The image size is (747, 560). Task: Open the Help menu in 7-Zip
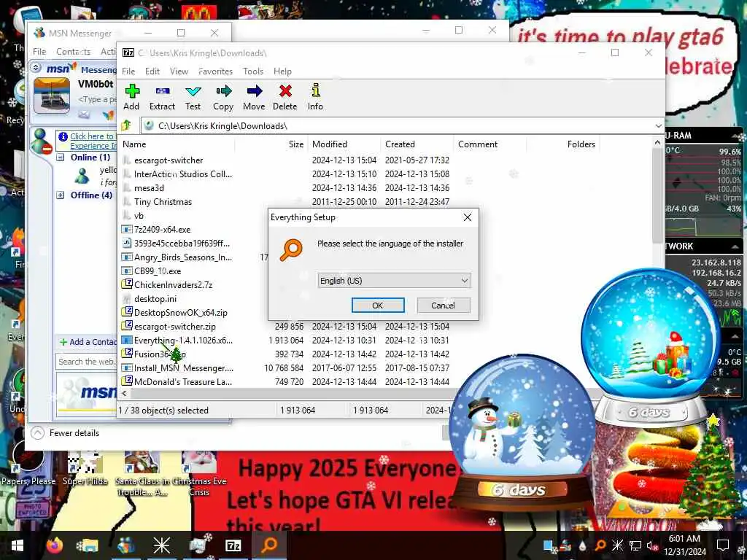(x=282, y=71)
